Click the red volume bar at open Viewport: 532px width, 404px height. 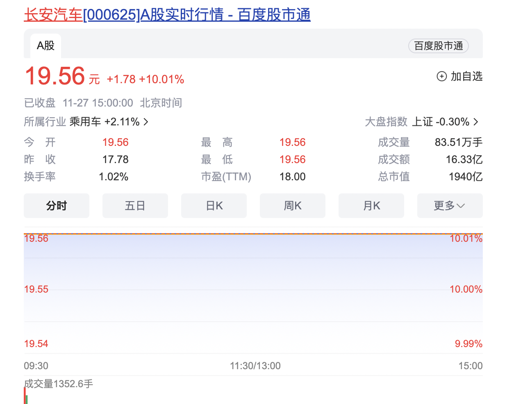pos(25,396)
